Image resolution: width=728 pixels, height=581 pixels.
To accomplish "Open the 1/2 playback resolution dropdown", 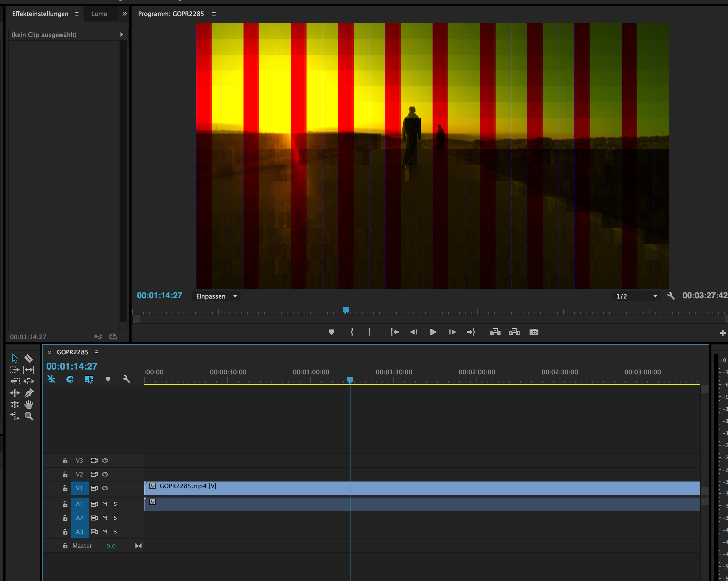I will pos(636,296).
